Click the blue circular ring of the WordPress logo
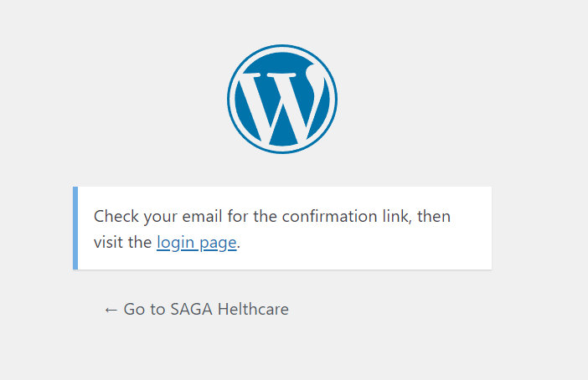The height and width of the screenshot is (380, 588). (232, 99)
